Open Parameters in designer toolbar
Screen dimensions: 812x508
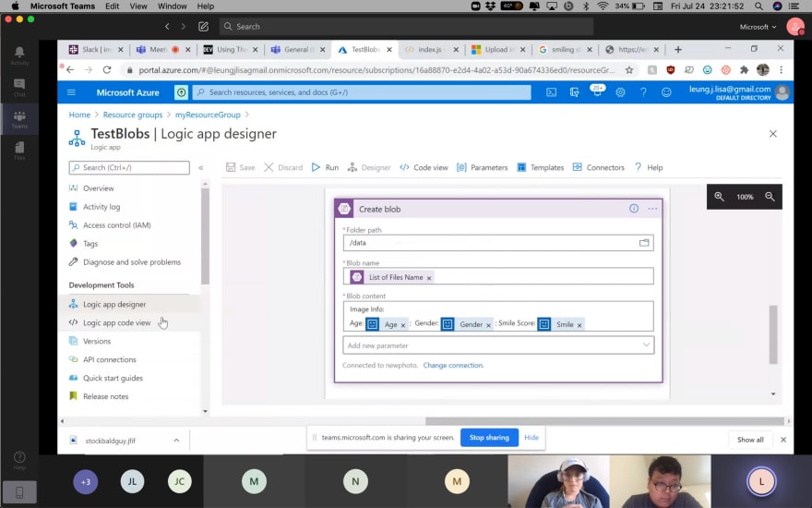[482, 167]
